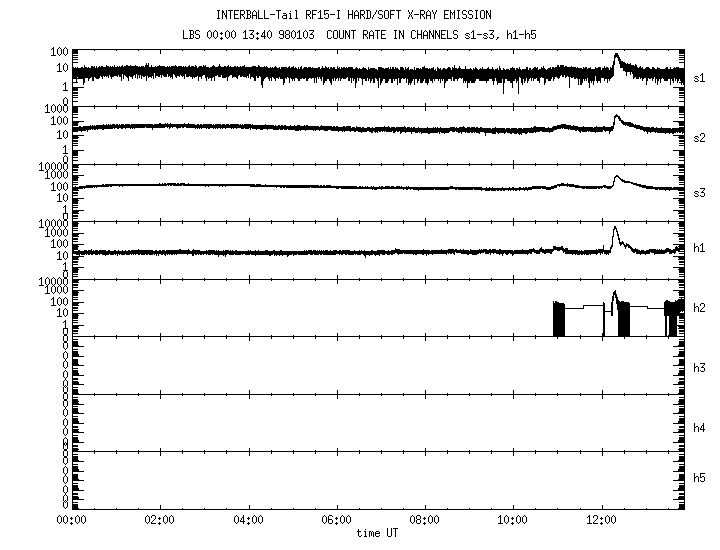Select the 04:00 time axis tick label
The image size is (720, 550).
click(248, 520)
